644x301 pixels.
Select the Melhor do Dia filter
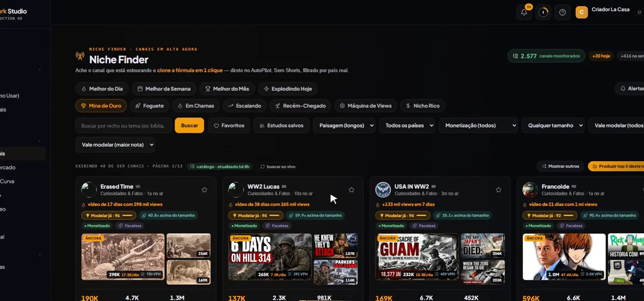coord(102,89)
